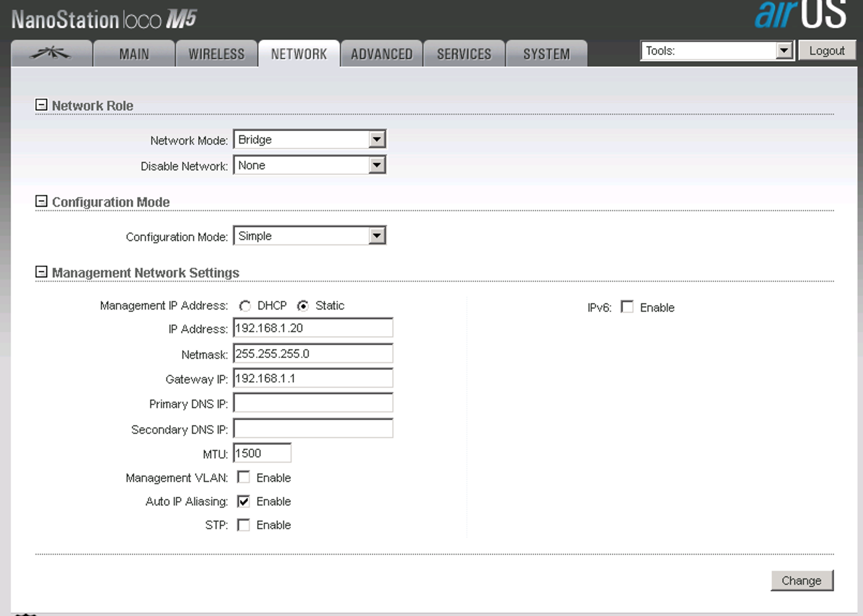Go to the SYSTEM tab
This screenshot has width=863, height=616.
pyautogui.click(x=547, y=54)
